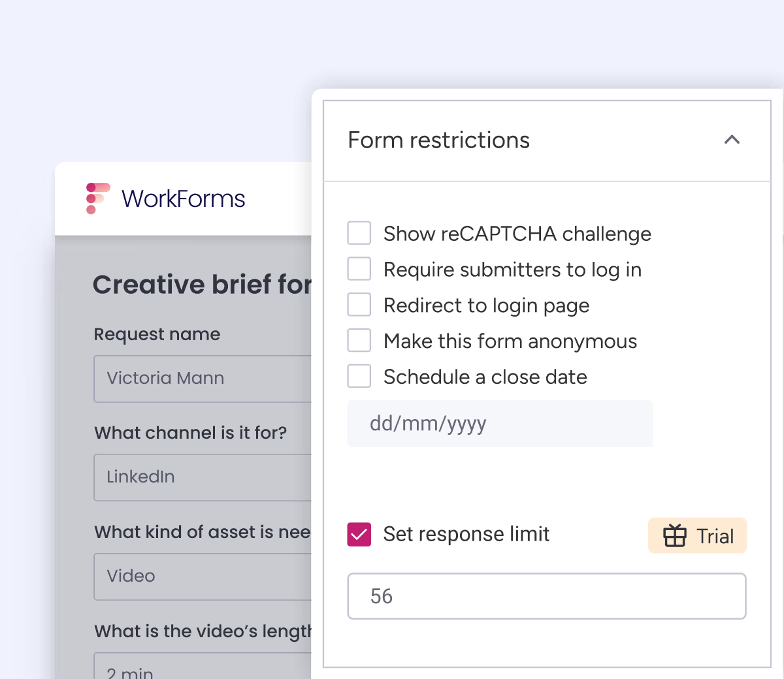This screenshot has width=784, height=679.
Task: Click the WorkForms brand name
Action: pyautogui.click(x=184, y=198)
